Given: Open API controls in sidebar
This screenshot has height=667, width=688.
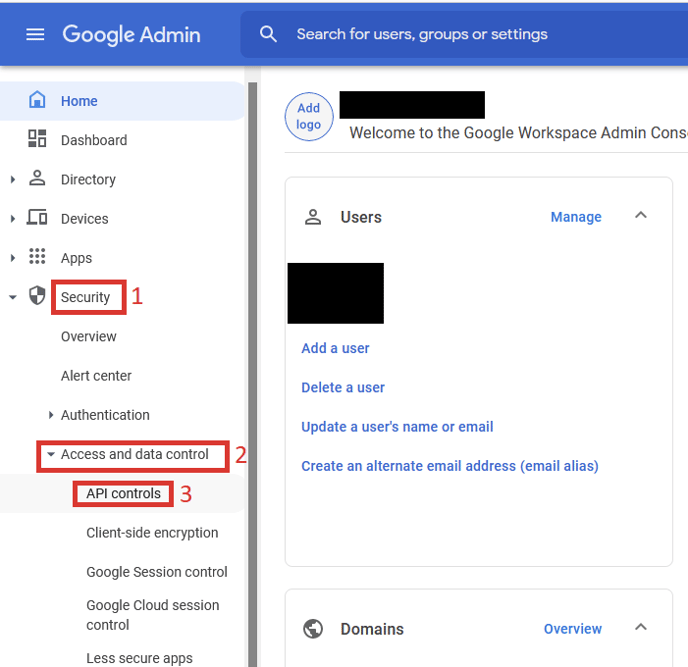Looking at the screenshot, I should click(x=123, y=493).
